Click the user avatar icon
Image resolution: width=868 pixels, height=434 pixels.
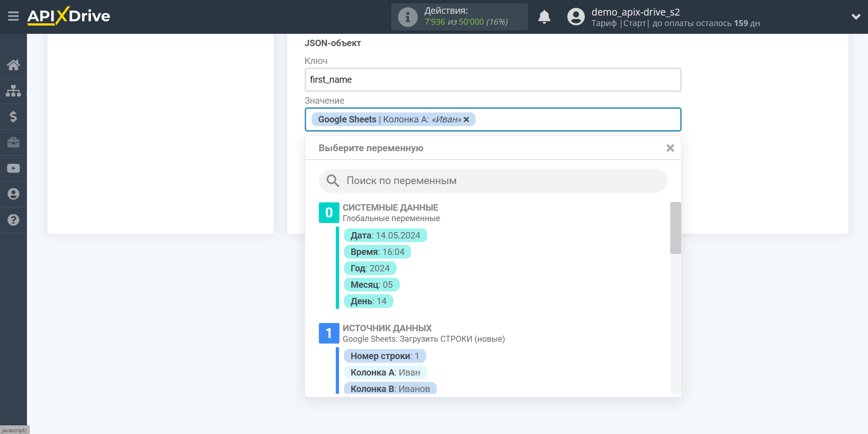click(x=576, y=17)
